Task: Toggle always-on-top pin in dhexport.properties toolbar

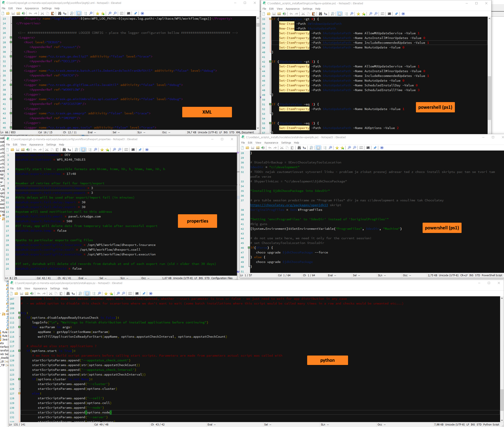Action: pos(140,150)
